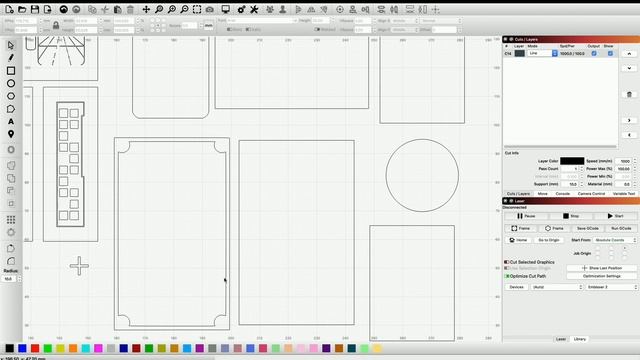The image size is (640, 360).
Task: Switch to the Camera Control tab
Action: (x=591, y=193)
